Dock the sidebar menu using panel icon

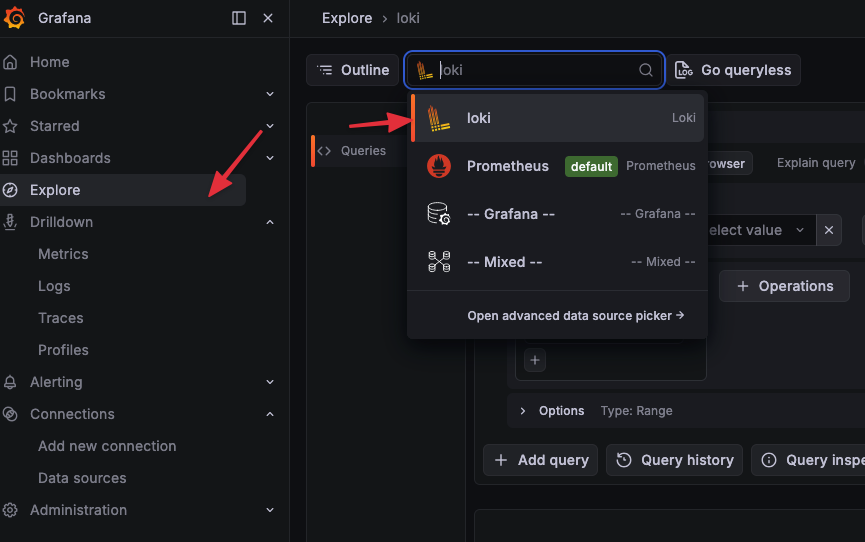point(239,18)
